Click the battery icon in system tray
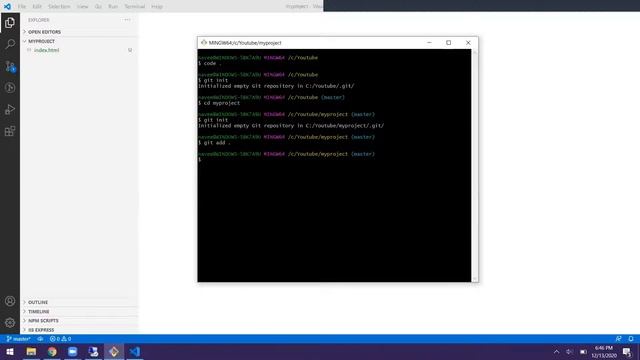The height and width of the screenshot is (360, 640). (x=583, y=351)
